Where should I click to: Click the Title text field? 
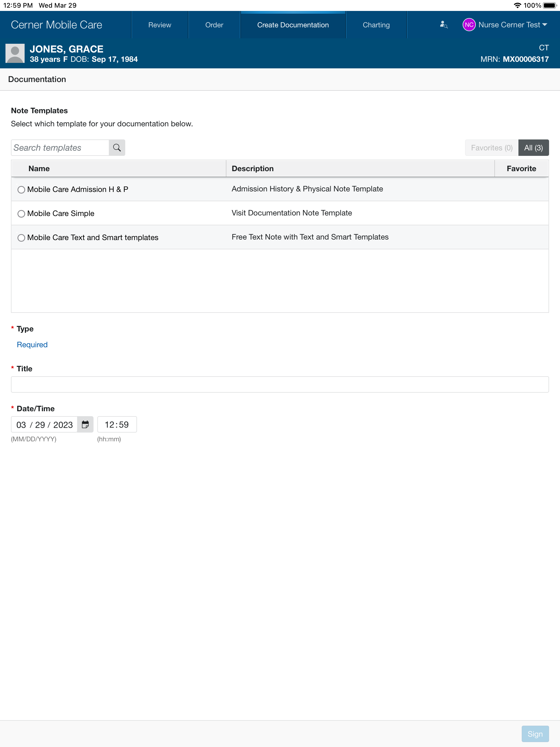[280, 384]
